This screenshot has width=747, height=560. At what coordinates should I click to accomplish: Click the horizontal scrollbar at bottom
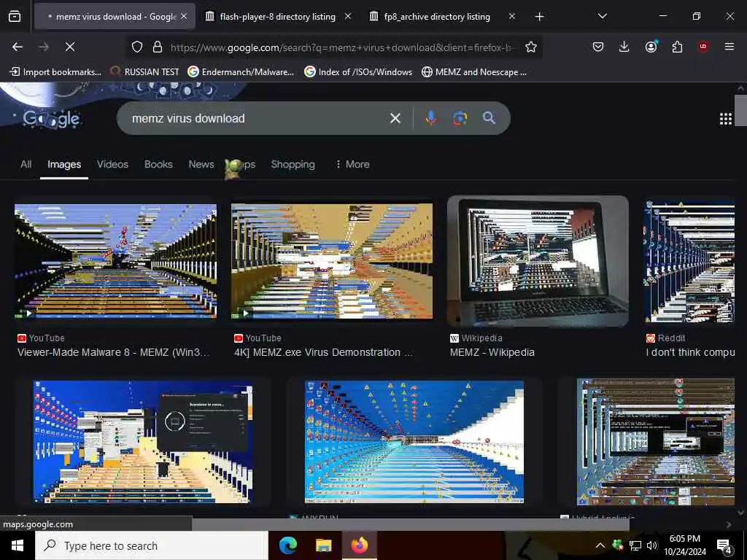point(411,524)
